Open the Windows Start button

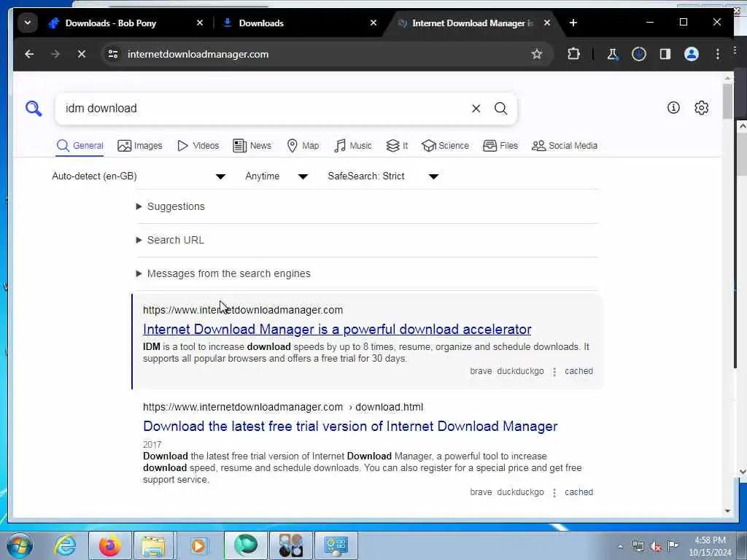click(20, 545)
